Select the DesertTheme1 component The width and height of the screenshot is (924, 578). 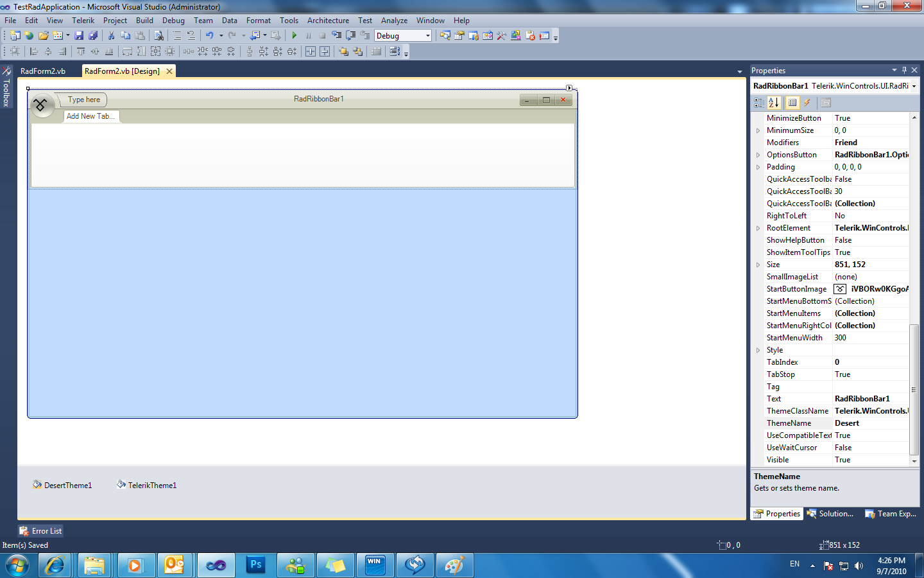tap(62, 485)
